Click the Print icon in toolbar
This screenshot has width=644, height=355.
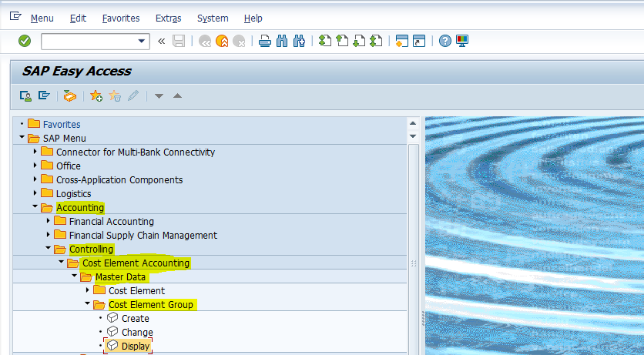[265, 41]
